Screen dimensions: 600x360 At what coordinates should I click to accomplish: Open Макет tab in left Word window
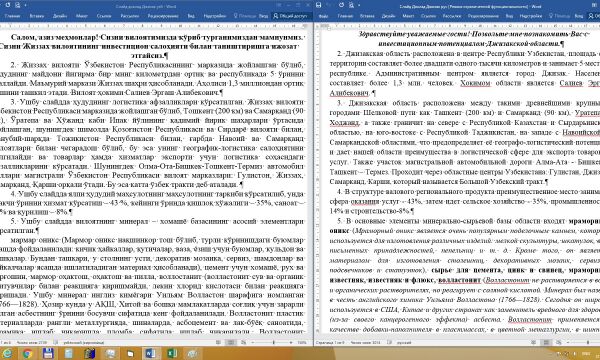82,16
